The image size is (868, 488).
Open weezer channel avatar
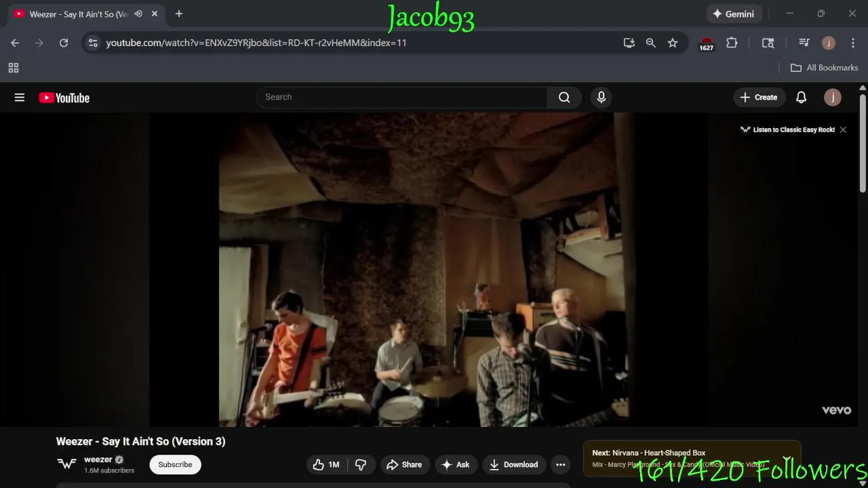[66, 464]
